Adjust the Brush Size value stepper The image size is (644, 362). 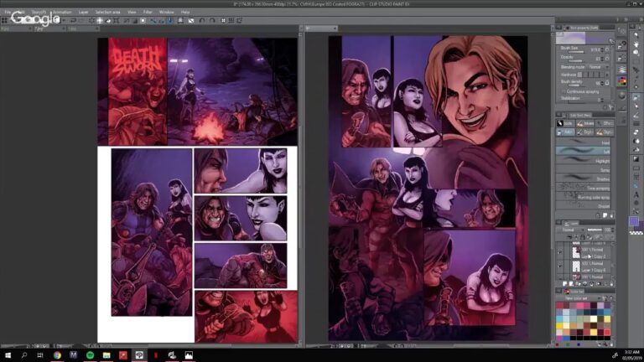603,49
